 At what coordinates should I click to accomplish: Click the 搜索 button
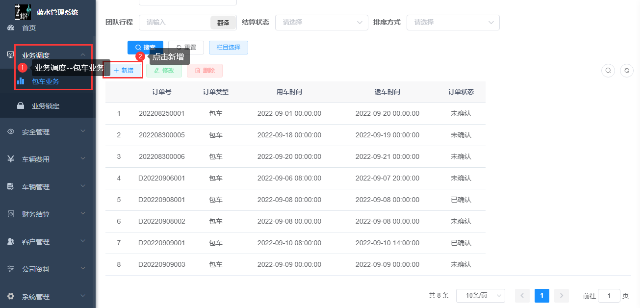point(145,48)
